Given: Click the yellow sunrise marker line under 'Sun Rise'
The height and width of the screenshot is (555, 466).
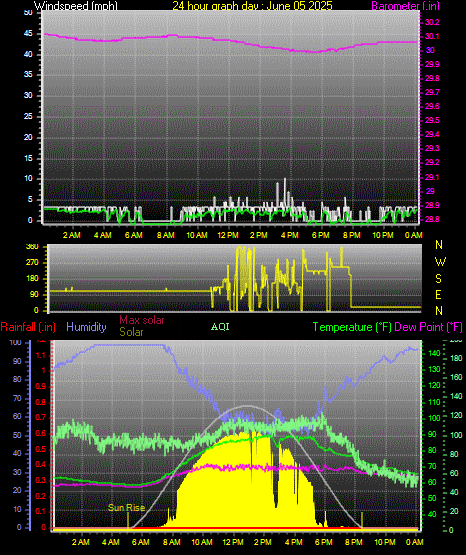Looking at the screenshot, I should pyautogui.click(x=128, y=521).
